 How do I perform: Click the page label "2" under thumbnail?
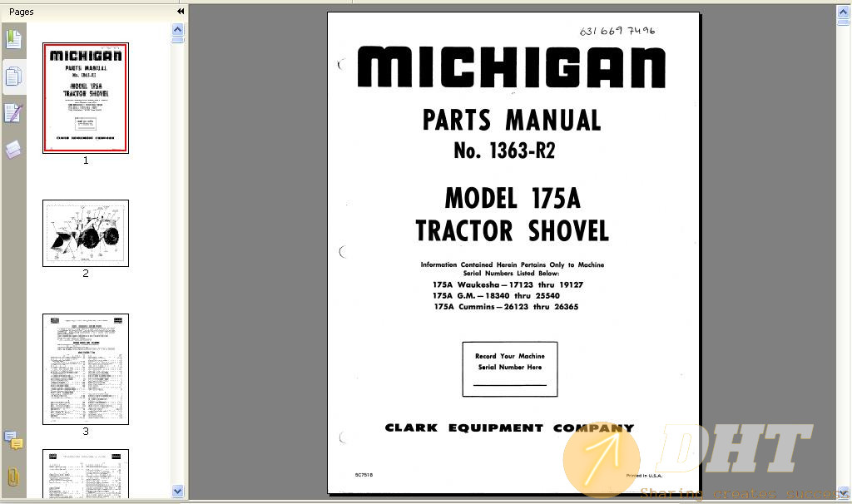point(86,273)
